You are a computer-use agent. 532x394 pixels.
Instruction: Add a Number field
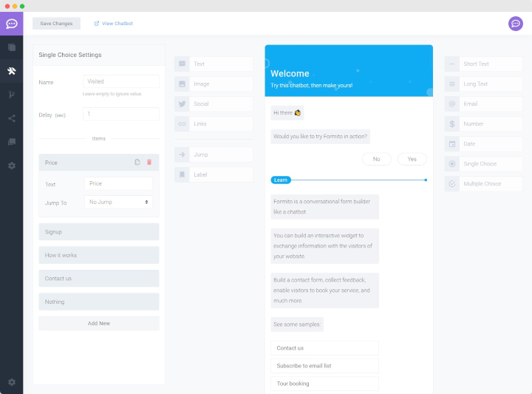coord(483,124)
